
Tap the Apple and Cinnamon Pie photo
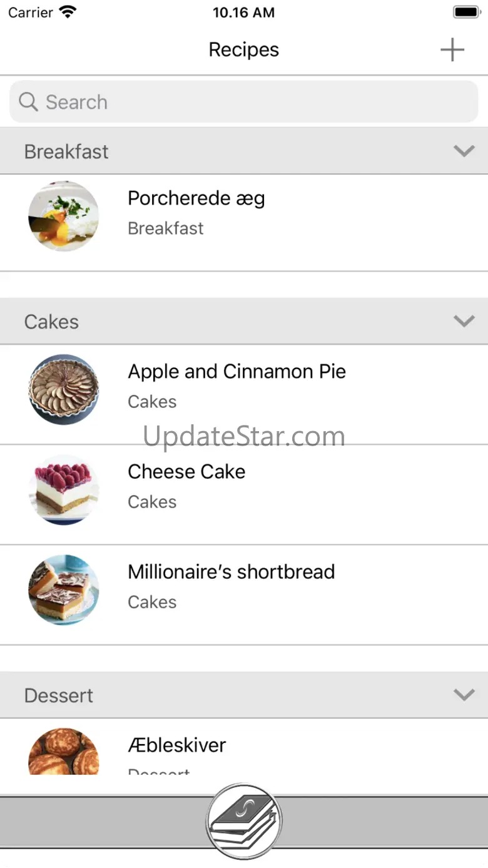(64, 389)
